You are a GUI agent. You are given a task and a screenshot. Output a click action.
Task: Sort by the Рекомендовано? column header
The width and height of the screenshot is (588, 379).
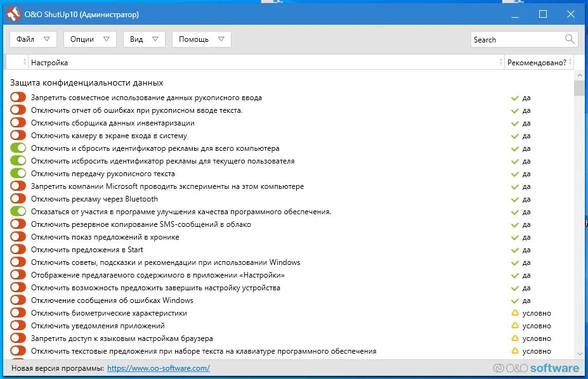pyautogui.click(x=539, y=63)
